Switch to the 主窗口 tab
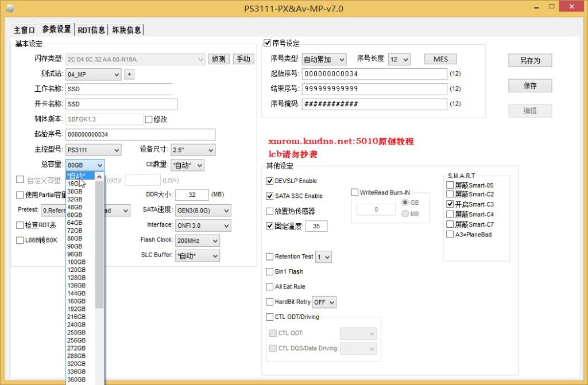 pos(25,30)
